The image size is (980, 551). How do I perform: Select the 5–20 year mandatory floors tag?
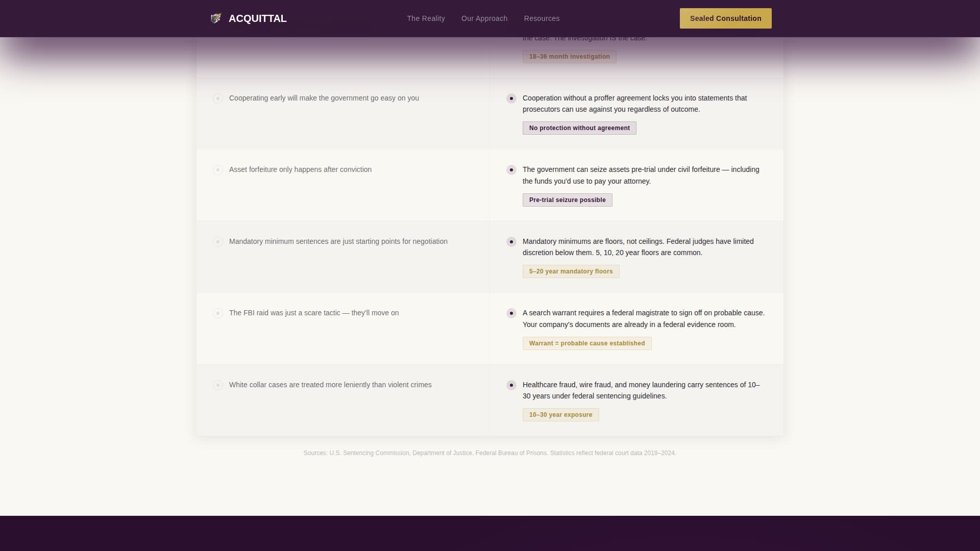coord(571,271)
